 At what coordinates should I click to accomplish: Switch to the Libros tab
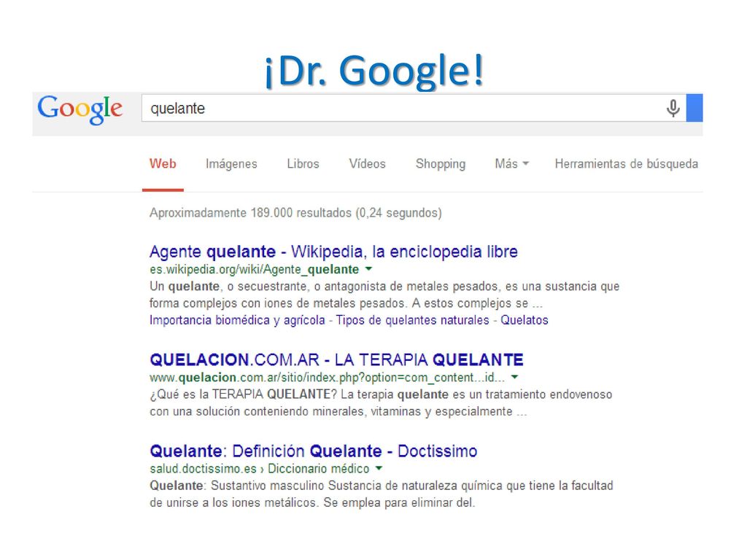[303, 164]
